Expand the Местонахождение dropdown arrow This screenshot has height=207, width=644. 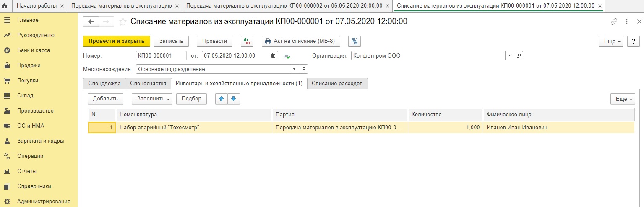coord(294,69)
